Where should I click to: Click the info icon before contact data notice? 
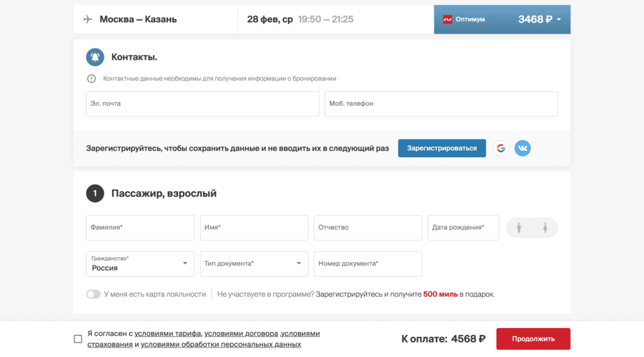[92, 79]
